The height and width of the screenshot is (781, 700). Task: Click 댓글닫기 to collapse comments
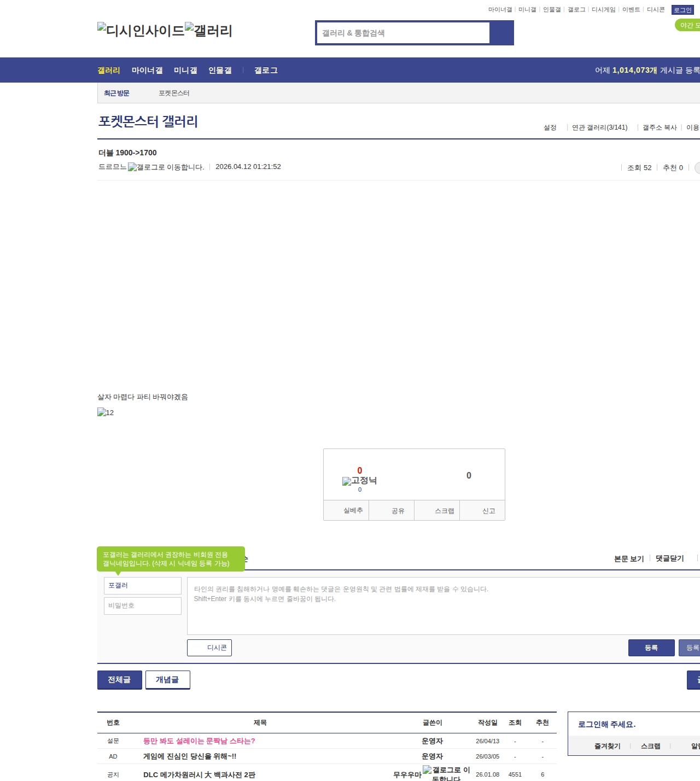click(670, 558)
